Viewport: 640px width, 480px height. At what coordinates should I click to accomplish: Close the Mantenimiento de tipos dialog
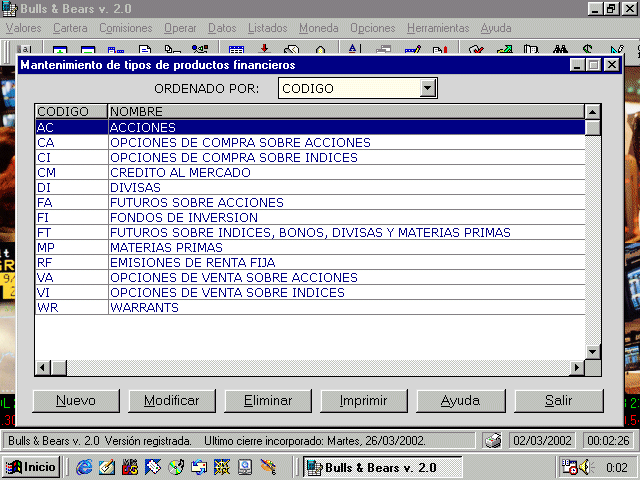pyautogui.click(x=611, y=65)
